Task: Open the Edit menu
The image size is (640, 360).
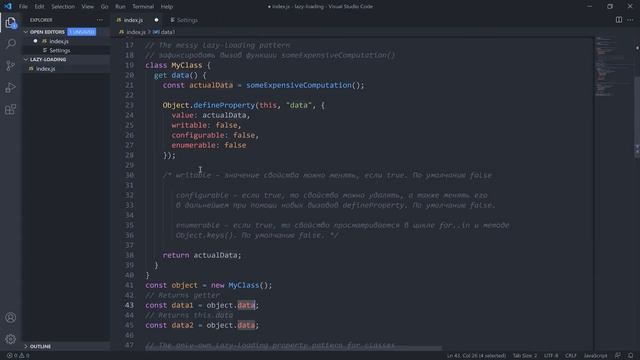Action: [x=39, y=7]
